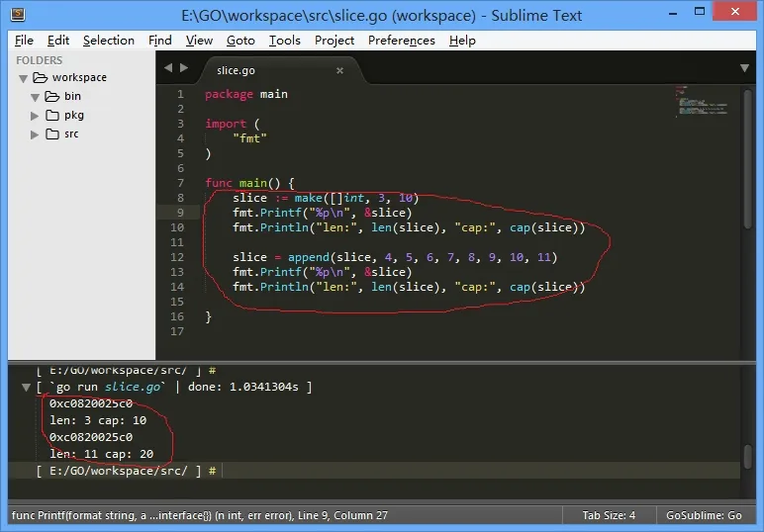Select the src folder icon
Viewport: 764px width, 532px height.
[52, 133]
